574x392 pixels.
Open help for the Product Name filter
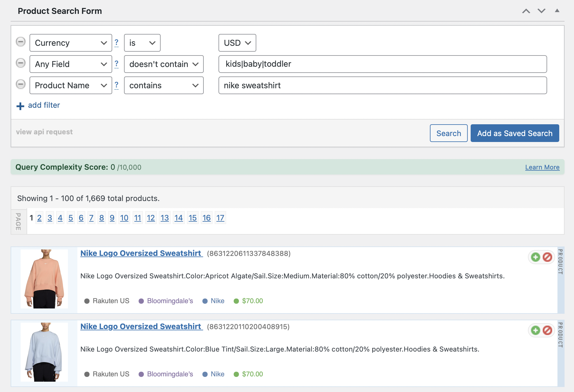(117, 85)
